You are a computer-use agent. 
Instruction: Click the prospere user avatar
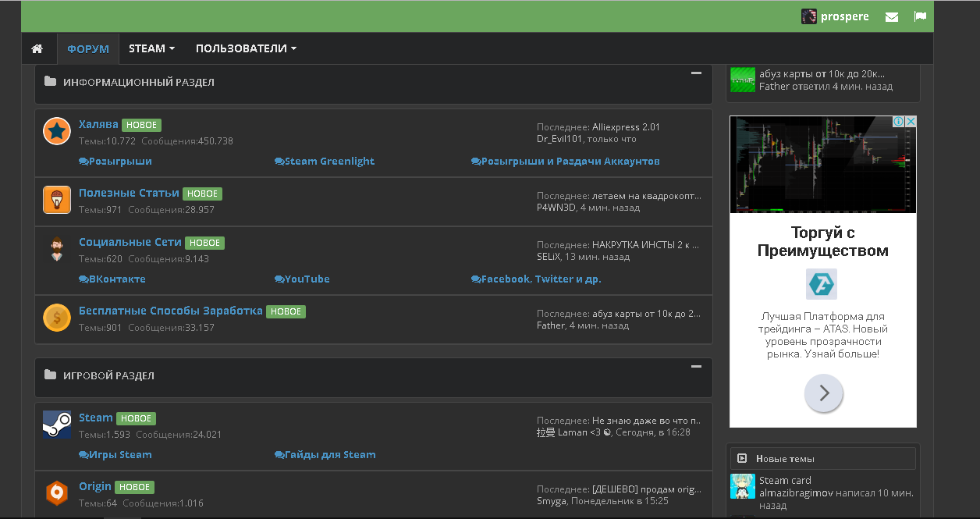tap(809, 16)
